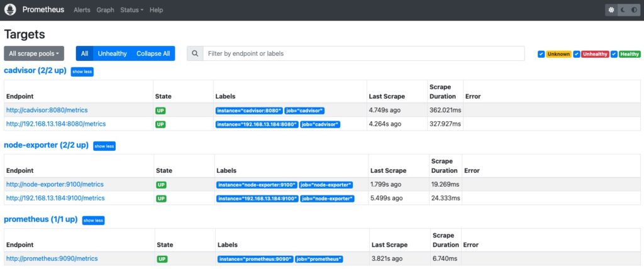Click the search magnifier icon
644x269 pixels.
(x=195, y=53)
